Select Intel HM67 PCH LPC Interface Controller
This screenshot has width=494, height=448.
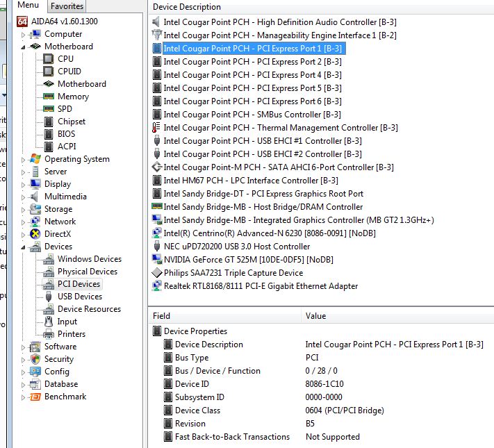tap(251, 181)
